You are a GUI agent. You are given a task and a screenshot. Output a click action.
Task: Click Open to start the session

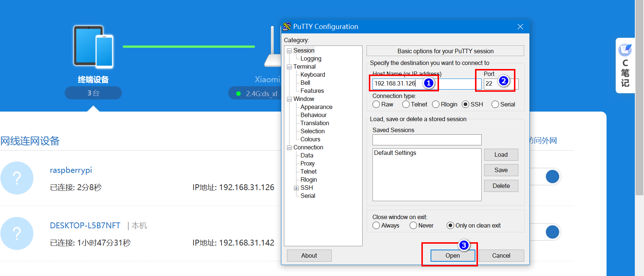tap(453, 255)
